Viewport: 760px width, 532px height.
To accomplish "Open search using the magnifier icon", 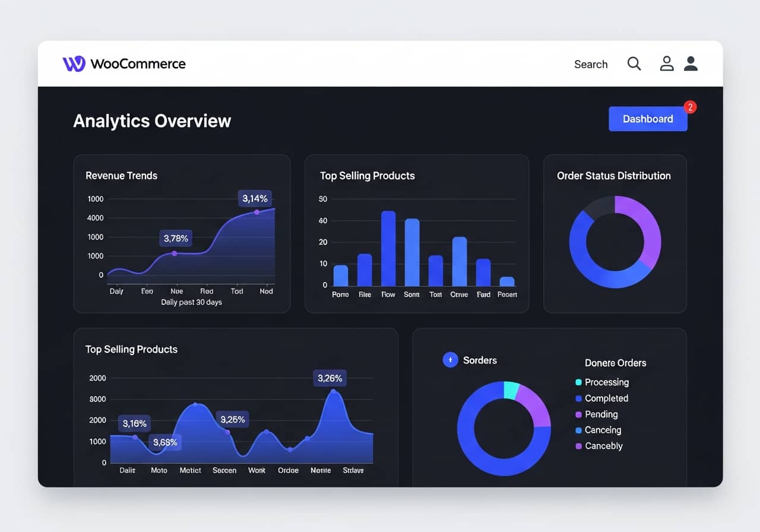I will pyautogui.click(x=634, y=64).
